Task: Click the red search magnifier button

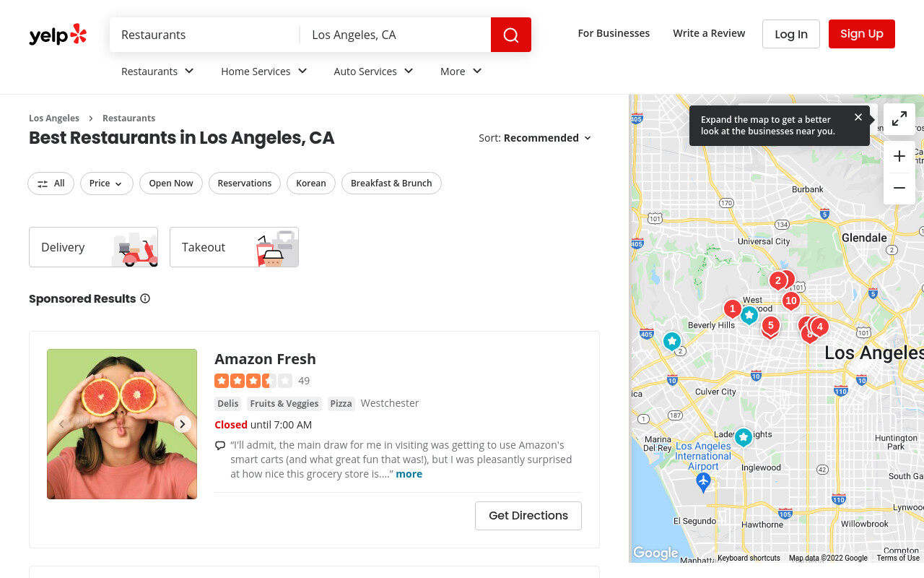Action: click(x=511, y=35)
